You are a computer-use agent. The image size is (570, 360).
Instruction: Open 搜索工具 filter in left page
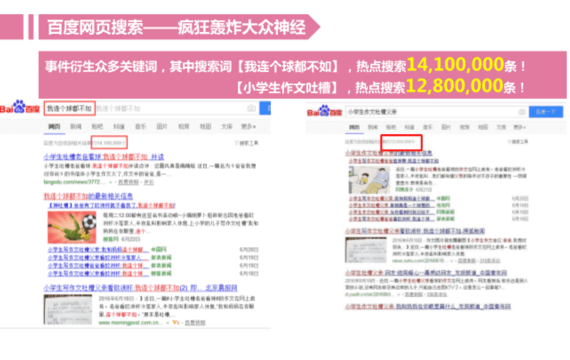246,143
